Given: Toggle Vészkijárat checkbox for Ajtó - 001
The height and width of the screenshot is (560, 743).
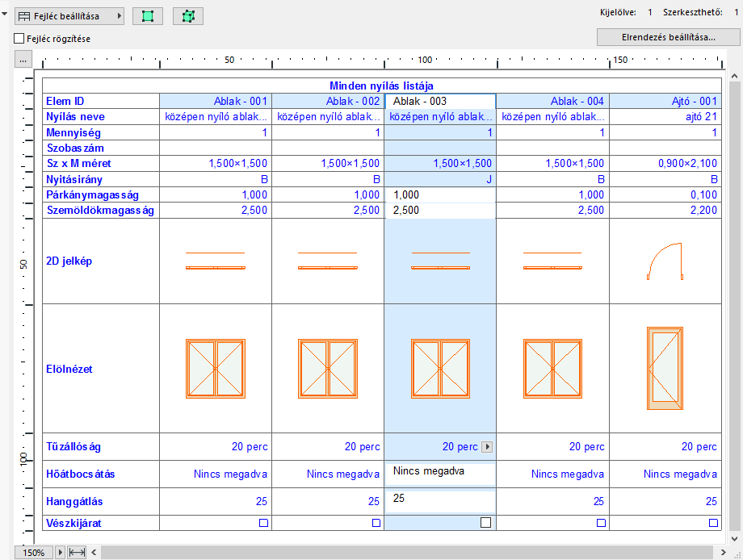Looking at the screenshot, I should 713,523.
